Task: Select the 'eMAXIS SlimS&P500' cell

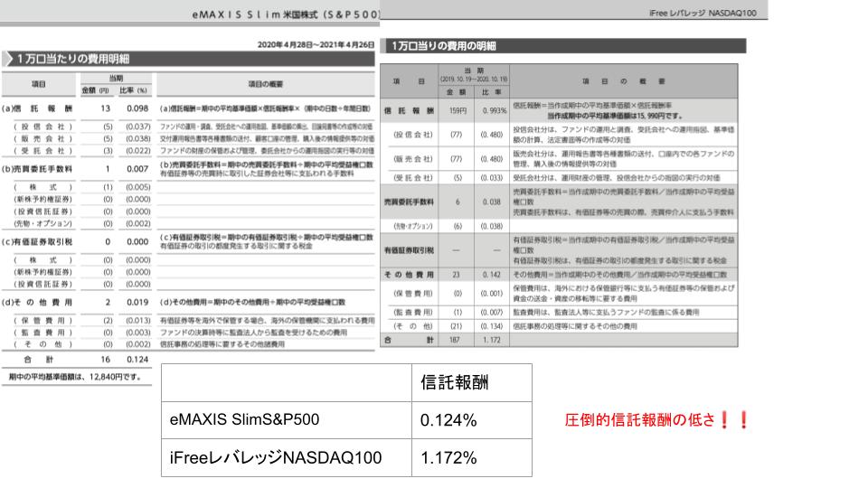Action: (244, 419)
